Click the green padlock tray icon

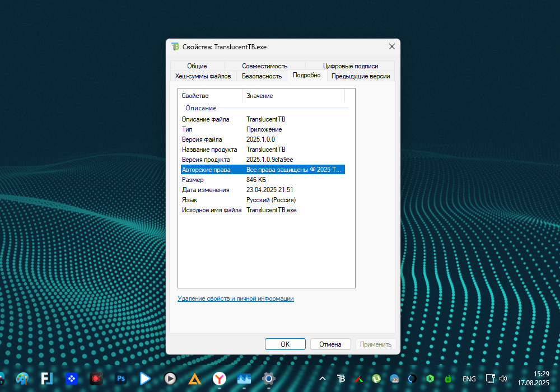[448, 379]
